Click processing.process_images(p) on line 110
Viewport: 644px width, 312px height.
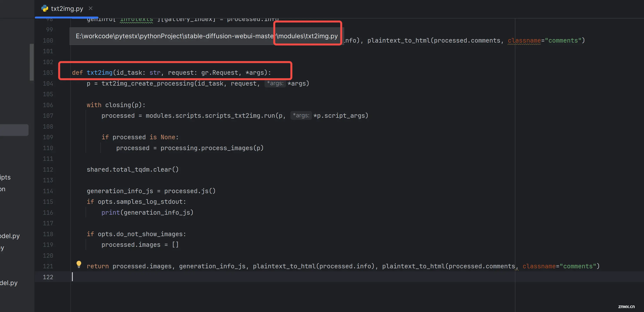pos(212,148)
